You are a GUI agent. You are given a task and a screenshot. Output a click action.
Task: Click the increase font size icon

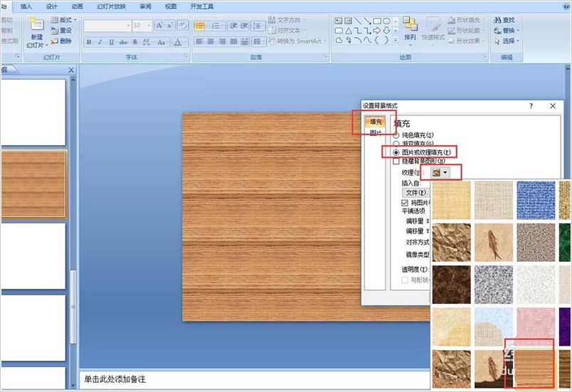coord(159,26)
